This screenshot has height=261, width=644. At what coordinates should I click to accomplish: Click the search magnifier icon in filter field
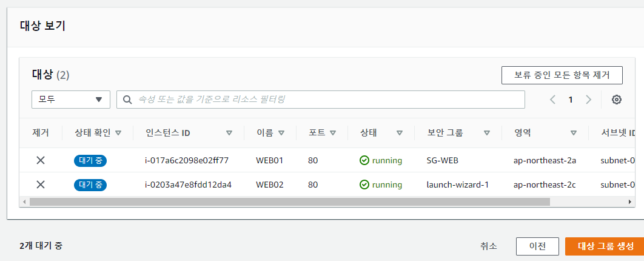point(128,100)
